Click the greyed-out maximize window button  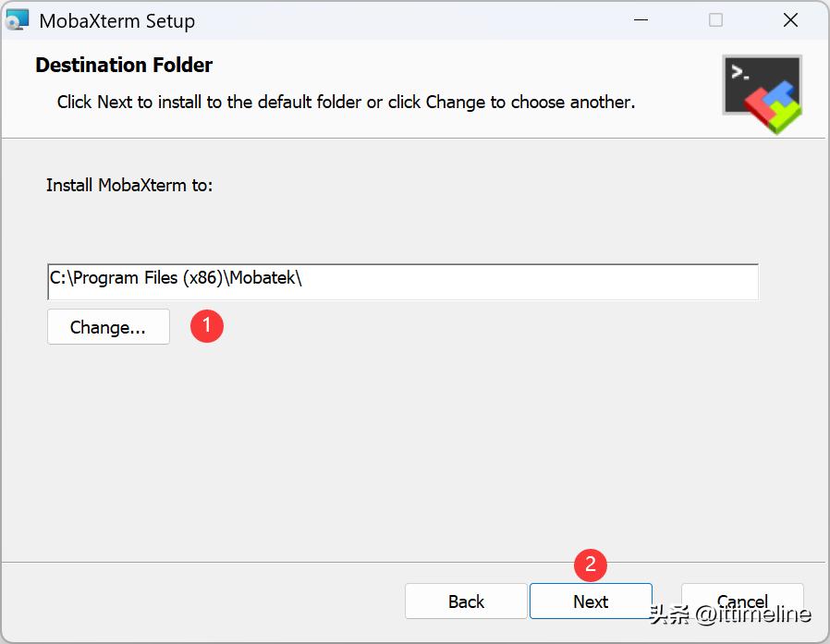tap(715, 20)
